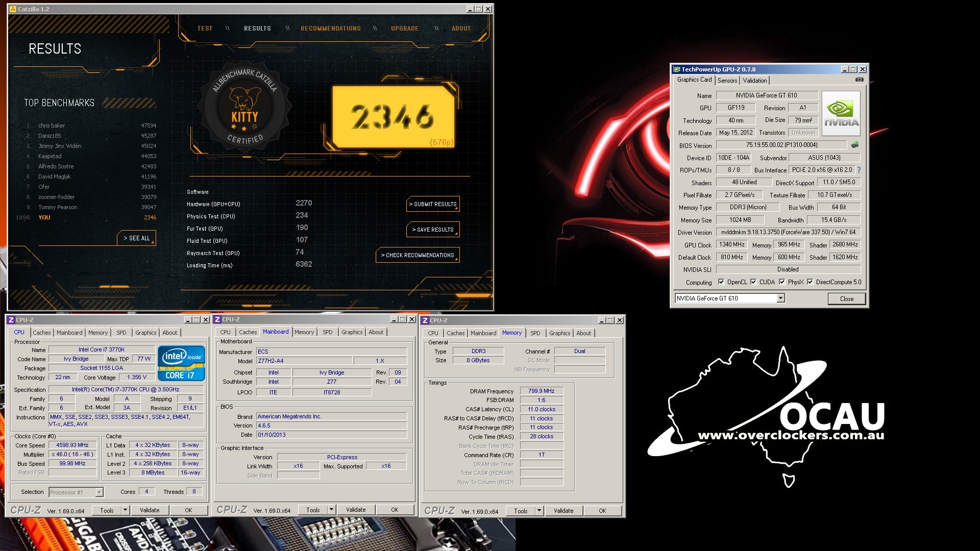Expand Tools dropdown arrow in CPU-Z Mainboard window
The width and height of the screenshot is (980, 551).
[x=331, y=510]
